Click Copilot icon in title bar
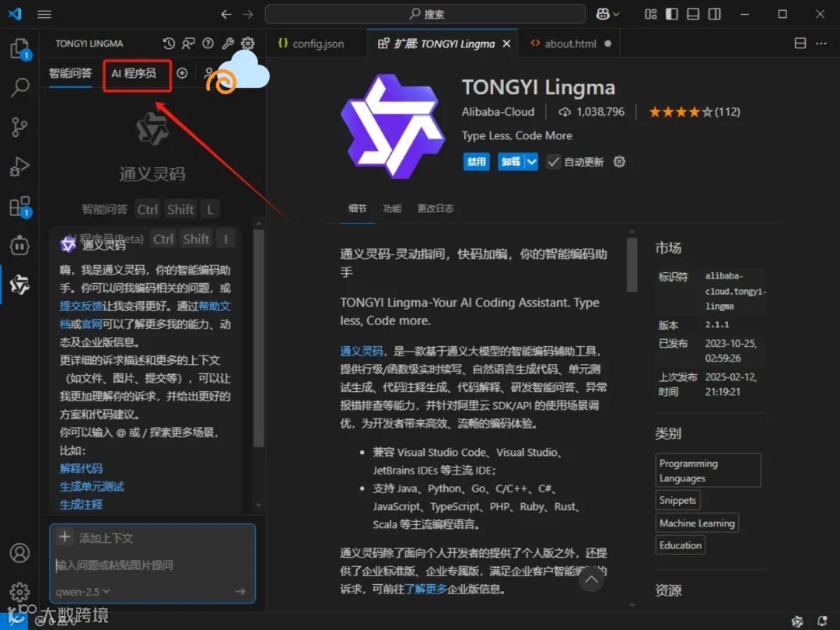840x630 pixels. pyautogui.click(x=603, y=14)
